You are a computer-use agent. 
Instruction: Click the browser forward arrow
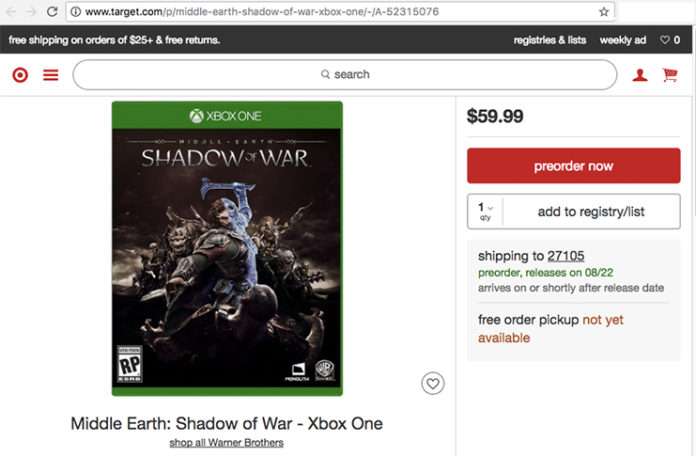pyautogui.click(x=31, y=12)
